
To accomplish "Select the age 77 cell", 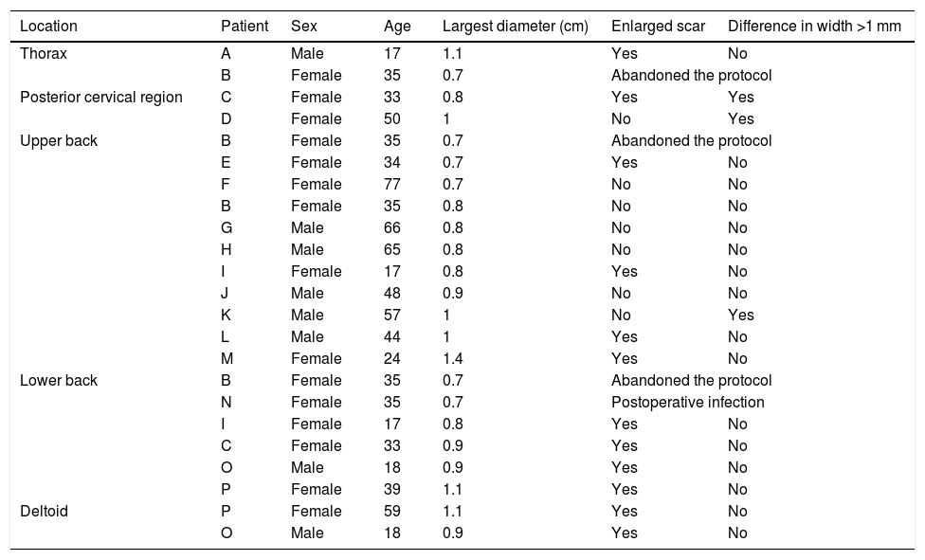I will click(386, 184).
